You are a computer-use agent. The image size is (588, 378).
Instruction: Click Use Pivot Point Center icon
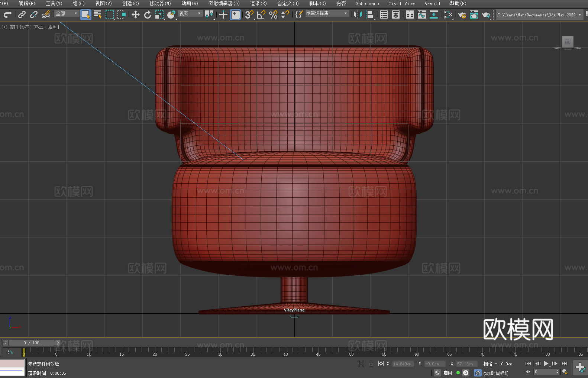click(210, 14)
